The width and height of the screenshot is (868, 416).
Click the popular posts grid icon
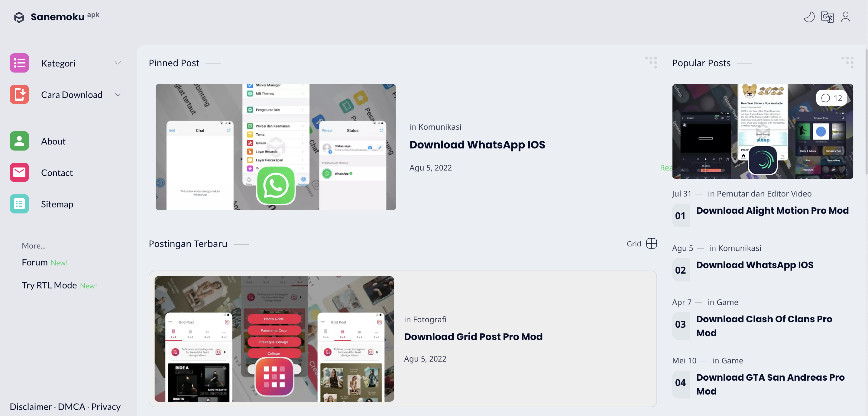(x=847, y=63)
